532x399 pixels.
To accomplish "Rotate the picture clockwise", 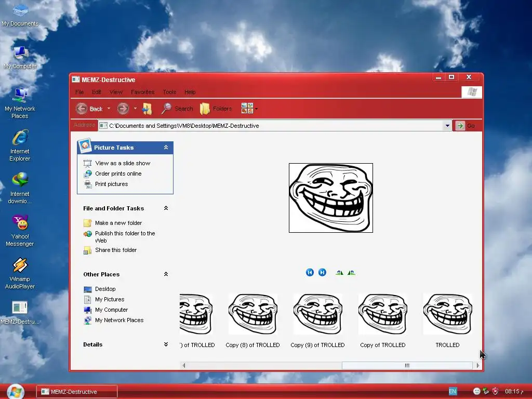I will tap(339, 272).
